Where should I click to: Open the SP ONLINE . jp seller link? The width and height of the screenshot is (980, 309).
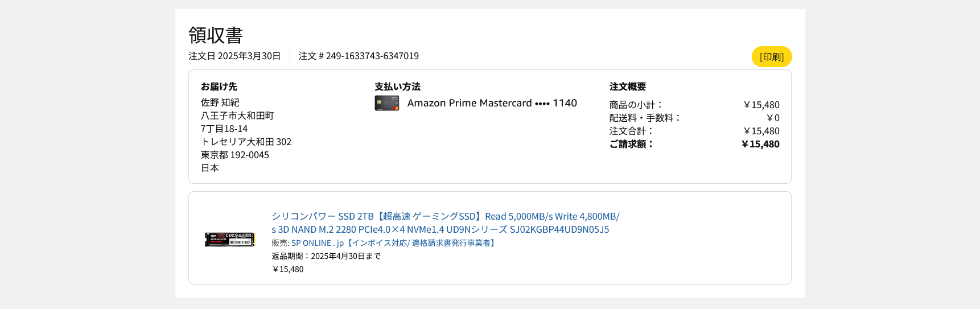(x=318, y=243)
